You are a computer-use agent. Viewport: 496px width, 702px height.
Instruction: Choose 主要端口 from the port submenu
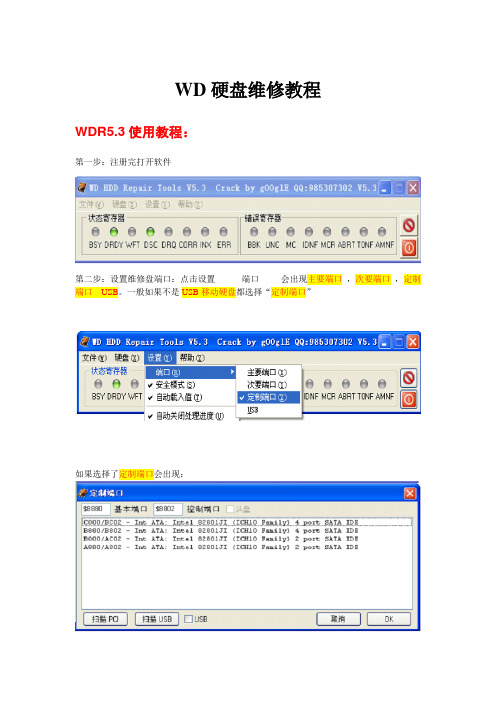[269, 372]
